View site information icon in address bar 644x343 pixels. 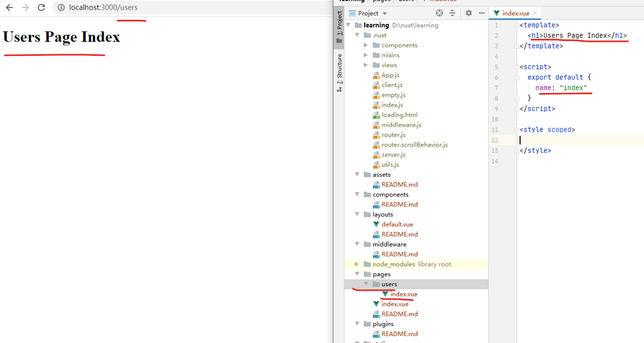coord(61,8)
